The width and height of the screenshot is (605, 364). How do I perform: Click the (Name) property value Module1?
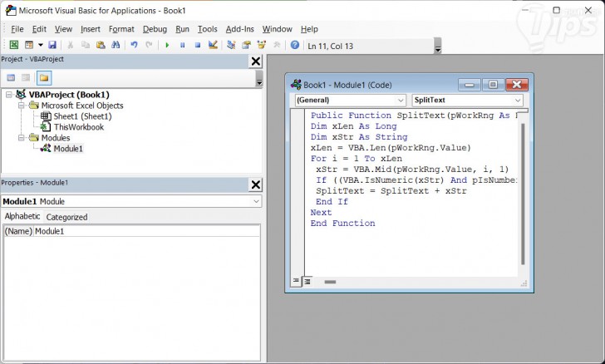pos(146,231)
